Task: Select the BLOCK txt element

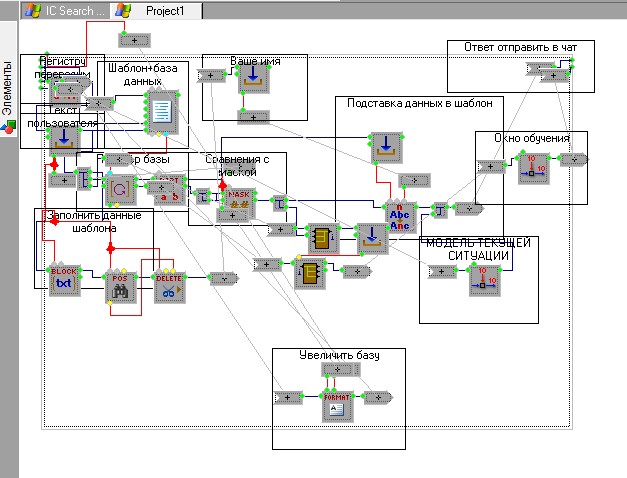Action: pos(64,280)
